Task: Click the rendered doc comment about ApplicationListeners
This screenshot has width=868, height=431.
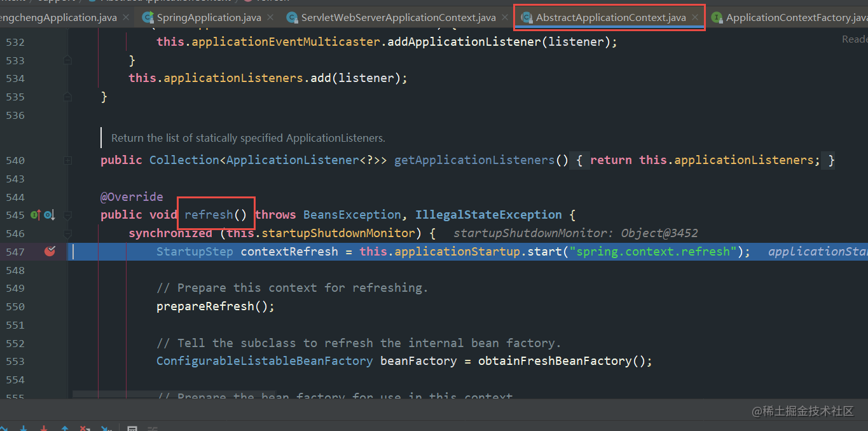Action: 248,138
